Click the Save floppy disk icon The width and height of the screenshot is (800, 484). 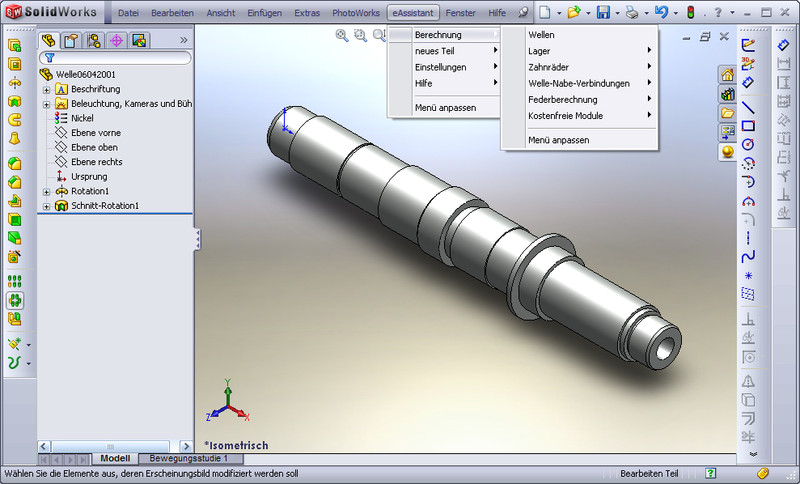click(x=603, y=13)
